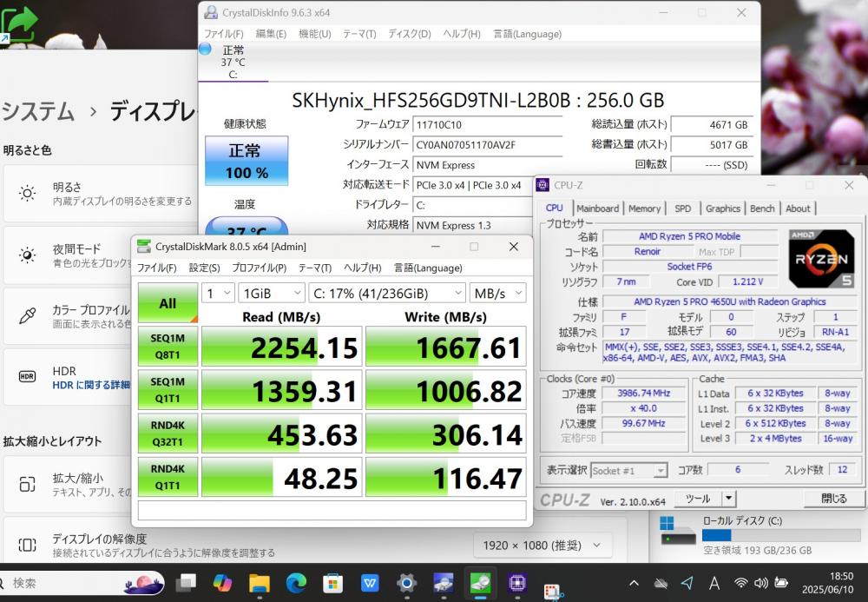Click the ツール button in CPU-Z

pos(698,499)
